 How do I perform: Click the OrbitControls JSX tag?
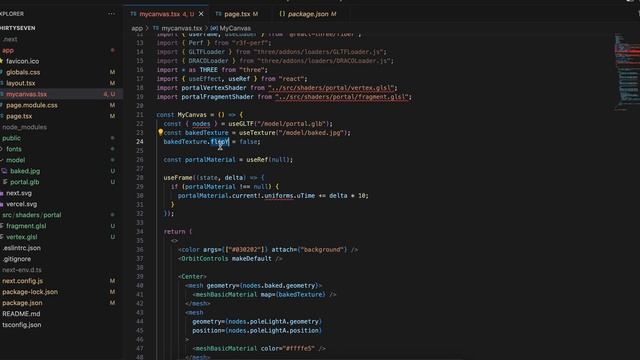[x=204, y=258]
